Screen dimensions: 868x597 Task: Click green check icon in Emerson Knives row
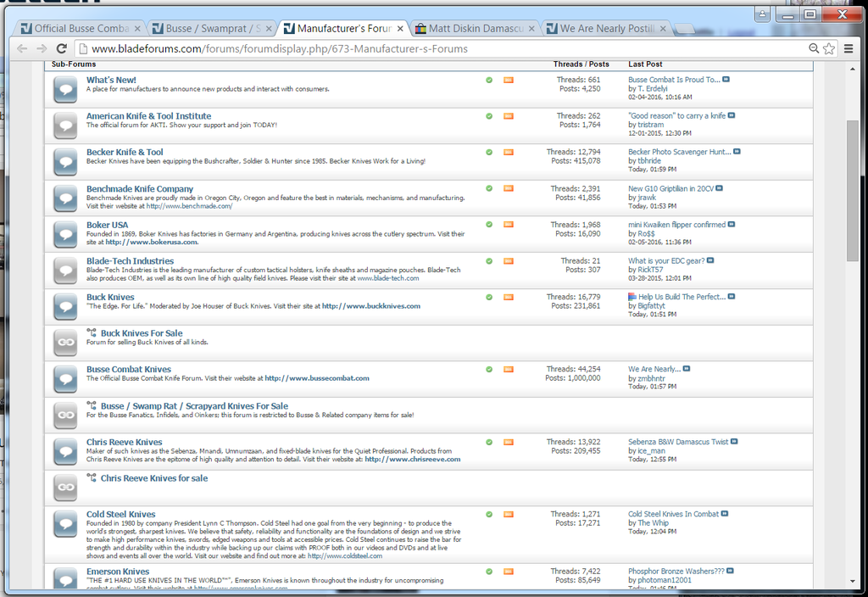pos(489,572)
